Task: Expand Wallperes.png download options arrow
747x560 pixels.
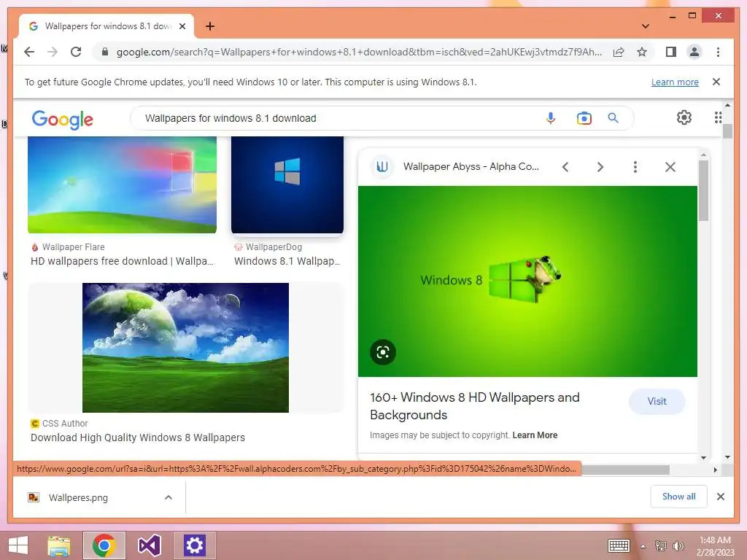Action: click(169, 497)
